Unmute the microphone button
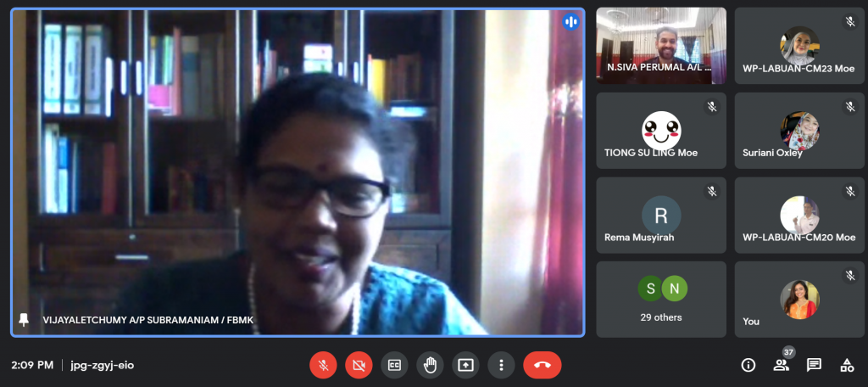 (x=323, y=365)
